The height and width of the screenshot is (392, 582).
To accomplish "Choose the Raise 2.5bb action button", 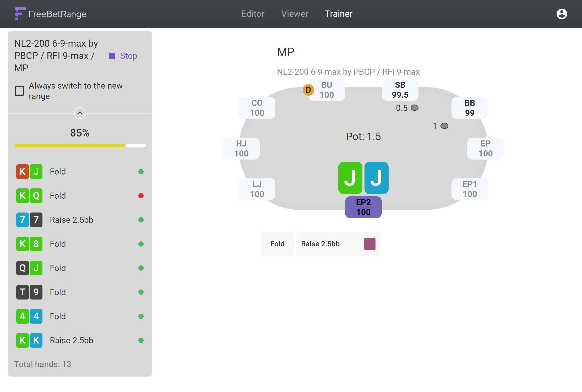I will (x=338, y=244).
